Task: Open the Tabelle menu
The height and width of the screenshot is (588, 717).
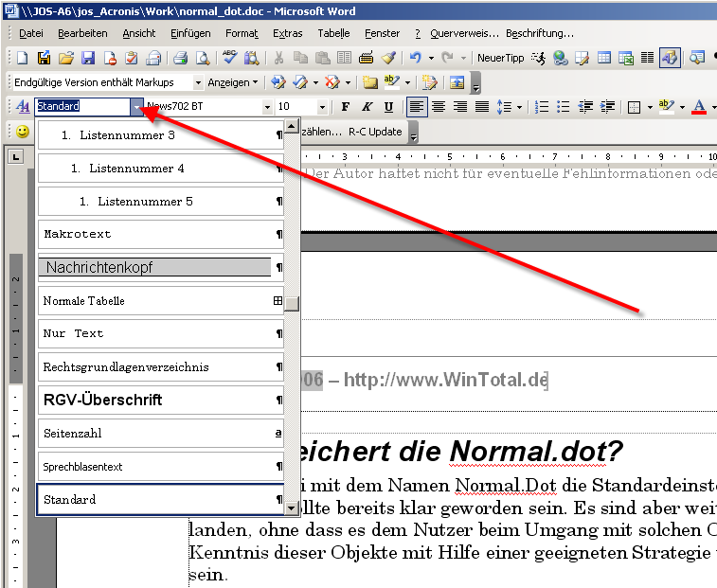Action: coord(333,33)
